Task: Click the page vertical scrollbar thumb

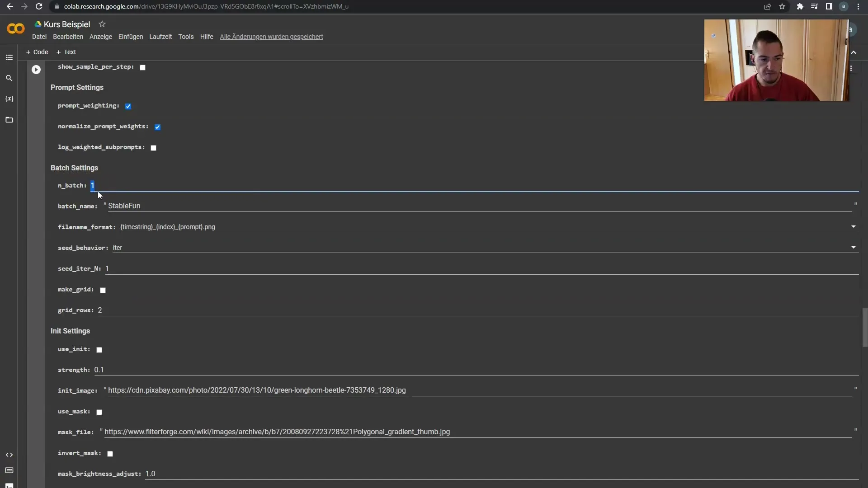Action: 865,328
